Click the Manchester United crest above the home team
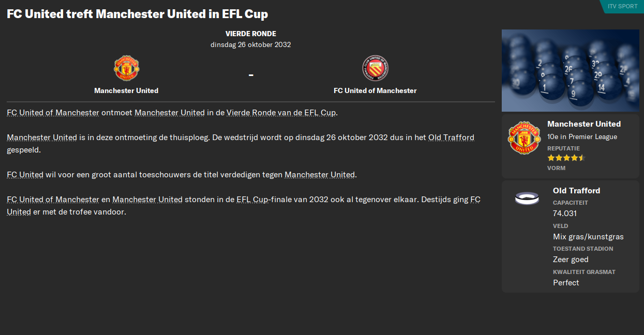This screenshot has height=335, width=644. [x=126, y=68]
